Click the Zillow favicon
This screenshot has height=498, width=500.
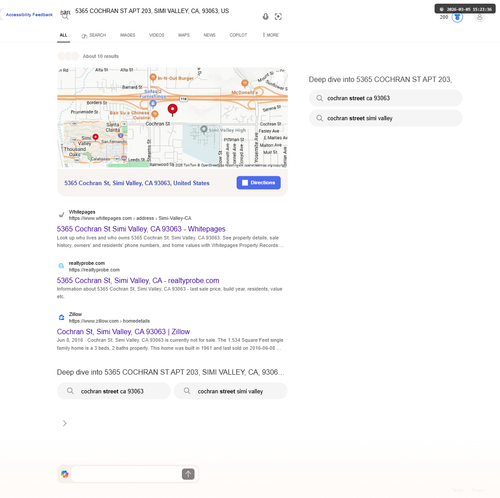(x=61, y=317)
